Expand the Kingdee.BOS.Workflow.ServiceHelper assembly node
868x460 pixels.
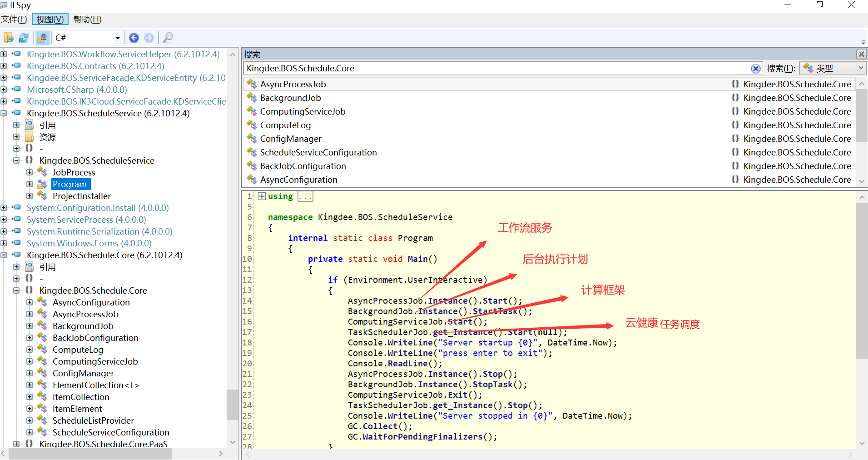4,54
